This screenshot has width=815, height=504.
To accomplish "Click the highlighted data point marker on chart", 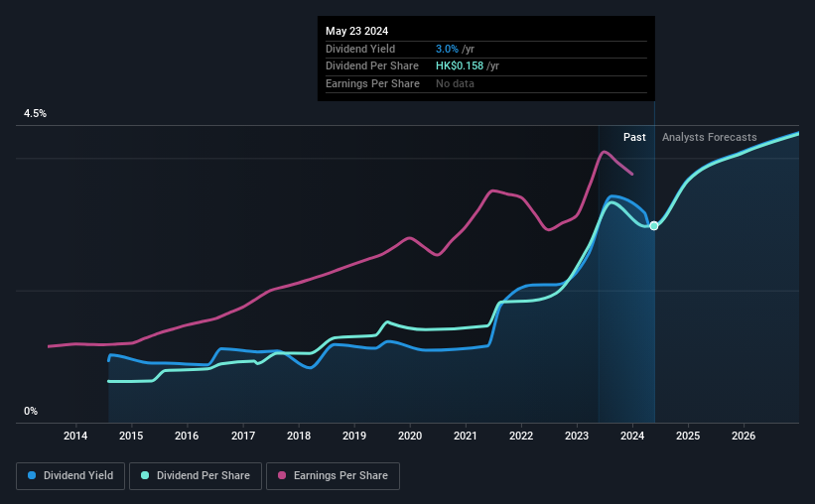I will [654, 225].
